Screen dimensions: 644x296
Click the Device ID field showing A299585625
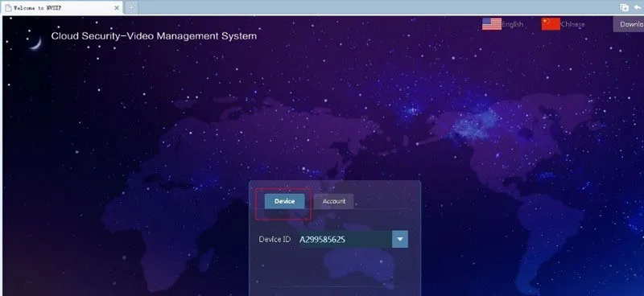point(345,240)
